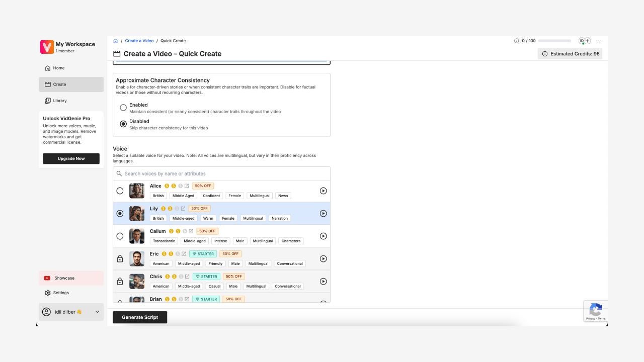The image size is (644, 362).
Task: Click the ID user avatar badge
Action: 582,41
